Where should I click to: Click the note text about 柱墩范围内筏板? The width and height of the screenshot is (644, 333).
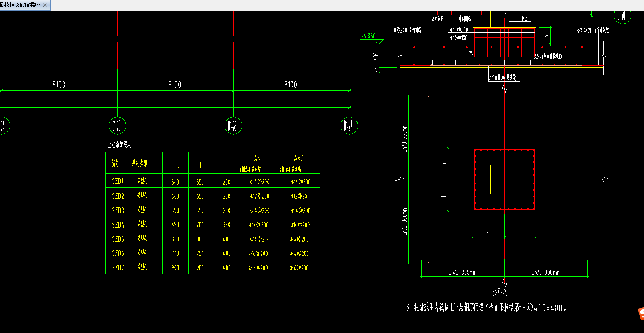[x=487, y=307]
